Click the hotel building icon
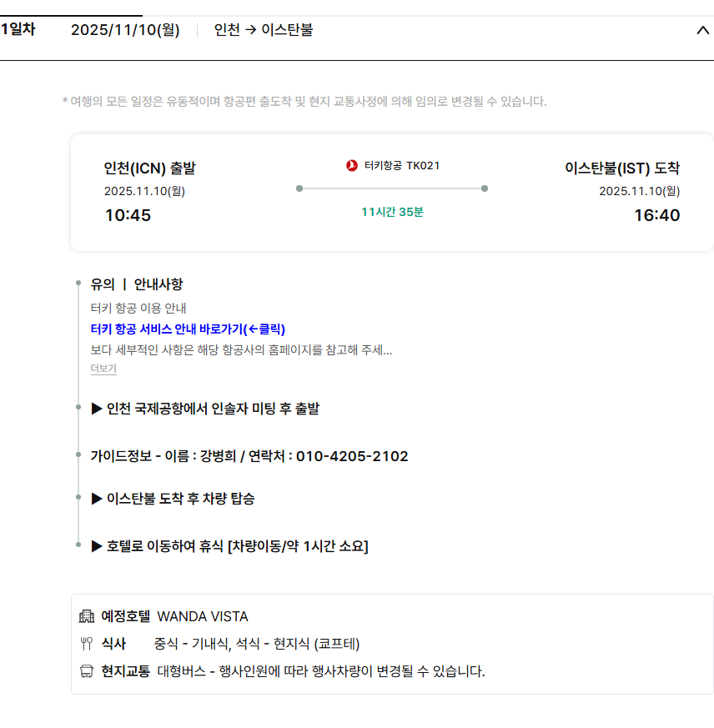The width and height of the screenshot is (714, 728). (87, 617)
